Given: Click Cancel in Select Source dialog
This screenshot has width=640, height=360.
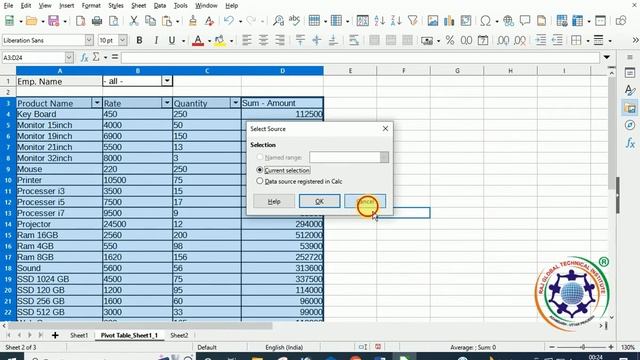Looking at the screenshot, I should [365, 201].
